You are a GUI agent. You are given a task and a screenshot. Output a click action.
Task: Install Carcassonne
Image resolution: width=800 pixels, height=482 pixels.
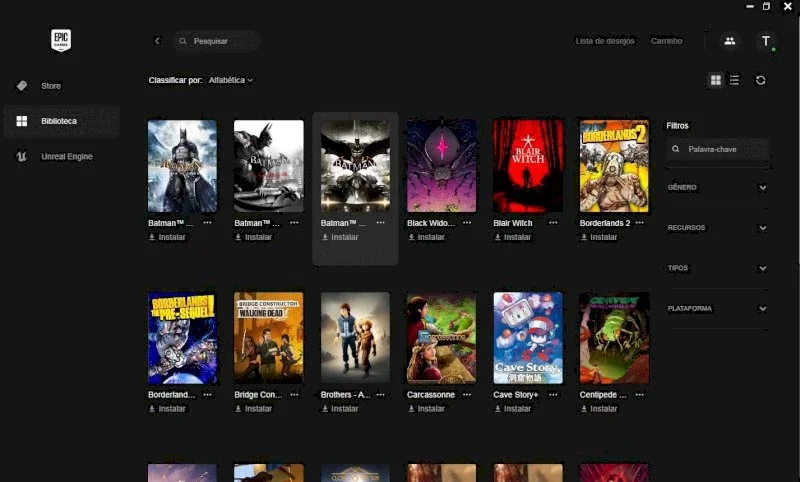click(x=426, y=409)
